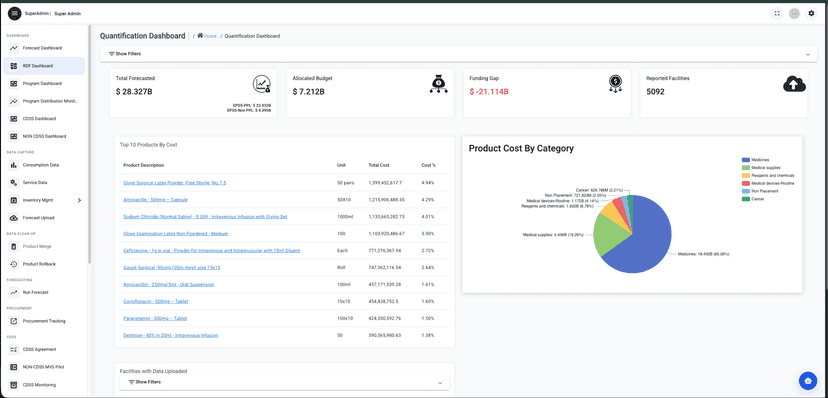This screenshot has width=828, height=398.
Task: Open Procurement Tracking menu item
Action: 44,321
